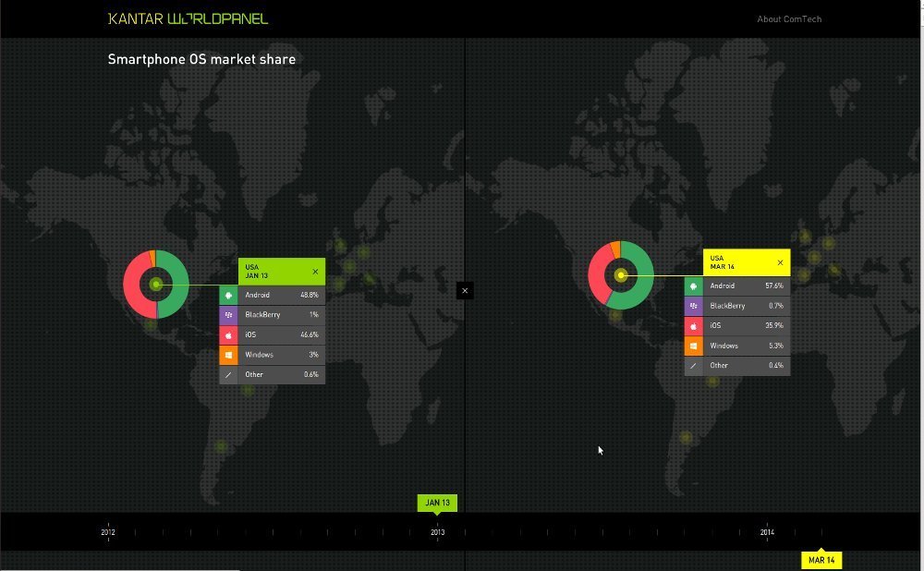The width and height of the screenshot is (924, 571).
Task: Click the USA center dot of the JAN 13 donut
Action: [156, 285]
